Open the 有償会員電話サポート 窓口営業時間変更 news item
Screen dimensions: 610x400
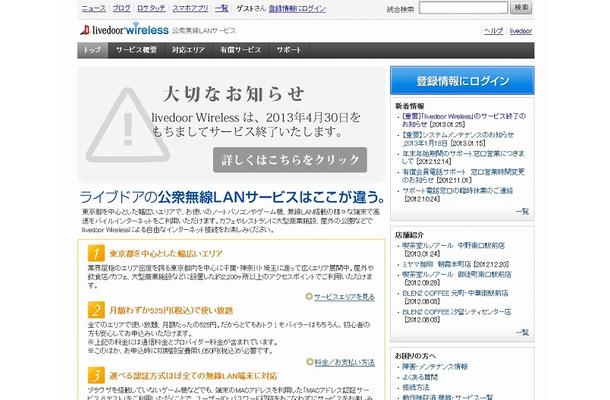point(463,176)
